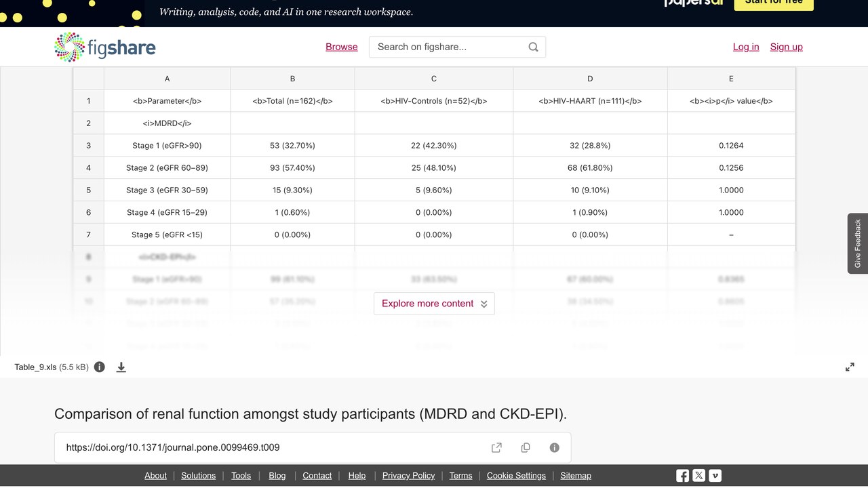Click the Table_9.xls file name

point(35,367)
